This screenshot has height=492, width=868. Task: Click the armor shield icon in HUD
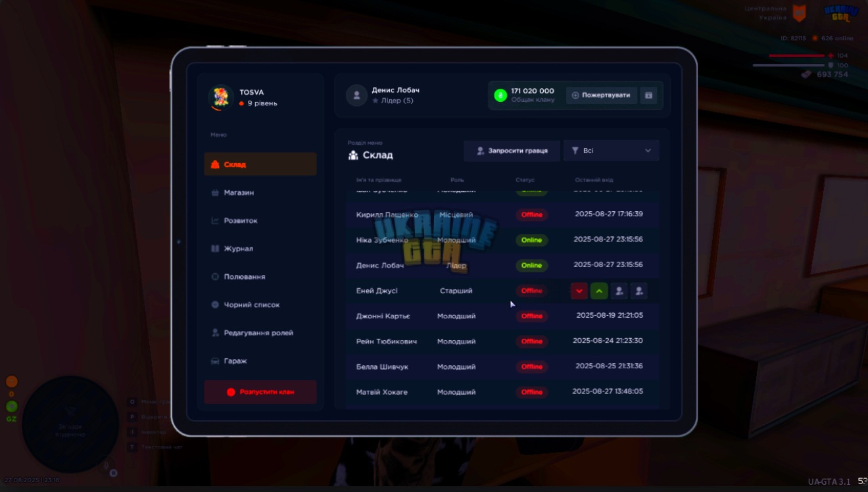click(831, 65)
